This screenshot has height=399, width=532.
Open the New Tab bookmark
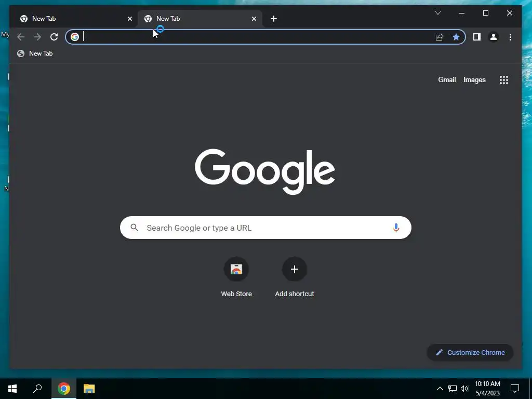tap(35, 54)
